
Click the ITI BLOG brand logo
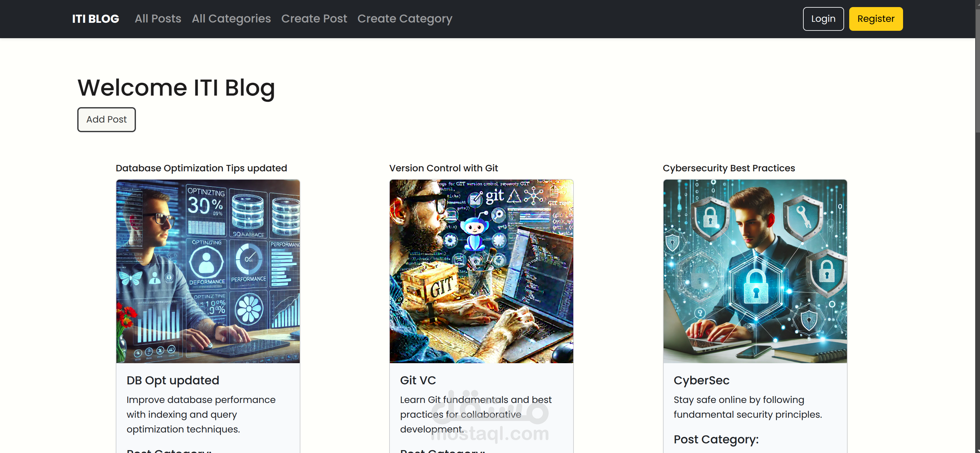[96, 19]
